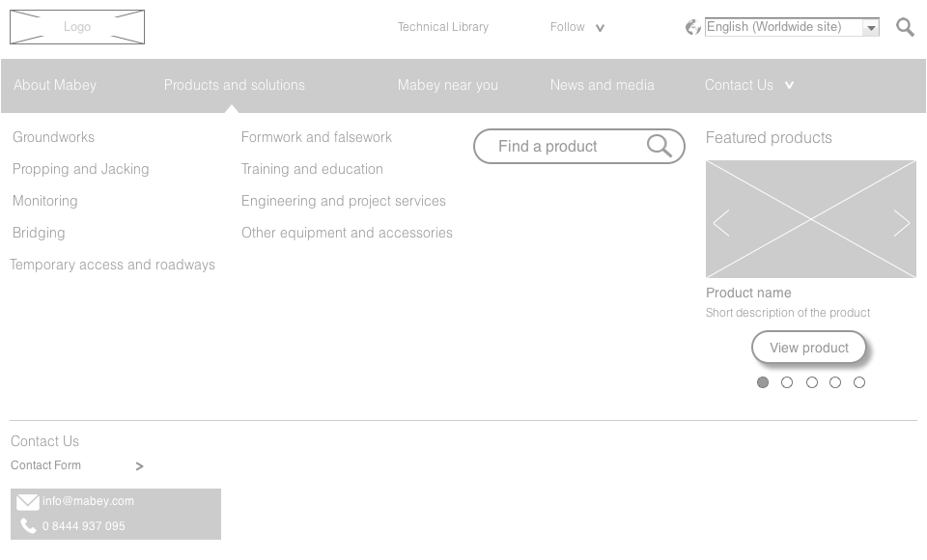Click the globe language icon
The height and width of the screenshot is (560, 927).
pos(693,27)
